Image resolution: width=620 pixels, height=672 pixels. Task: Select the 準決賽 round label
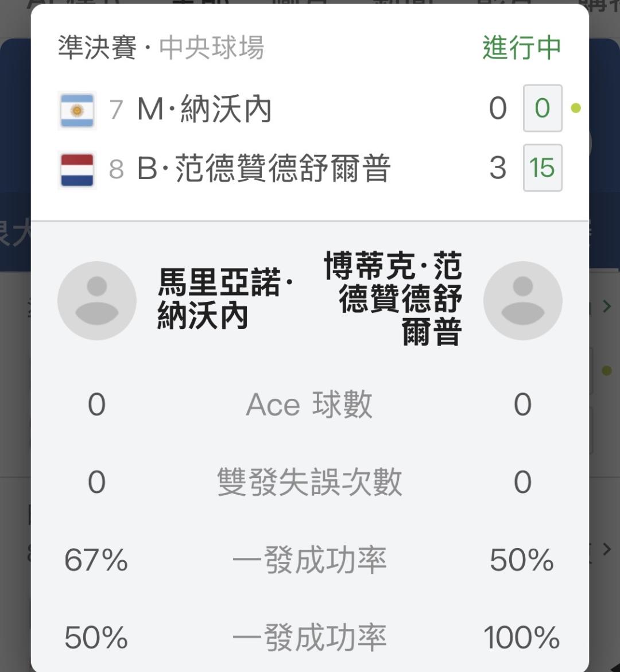coord(98,48)
